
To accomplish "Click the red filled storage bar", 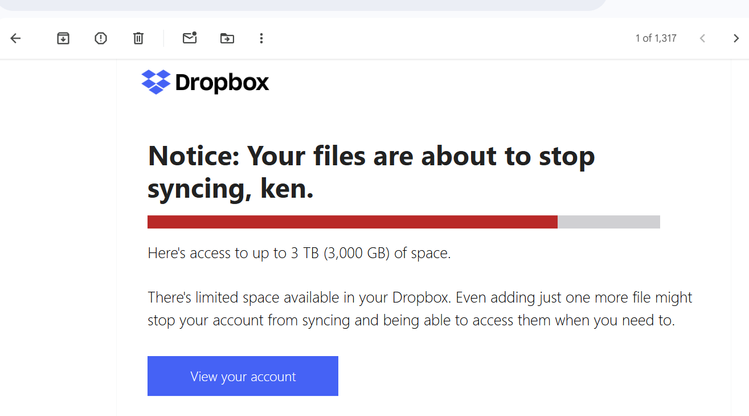I will coord(352,222).
